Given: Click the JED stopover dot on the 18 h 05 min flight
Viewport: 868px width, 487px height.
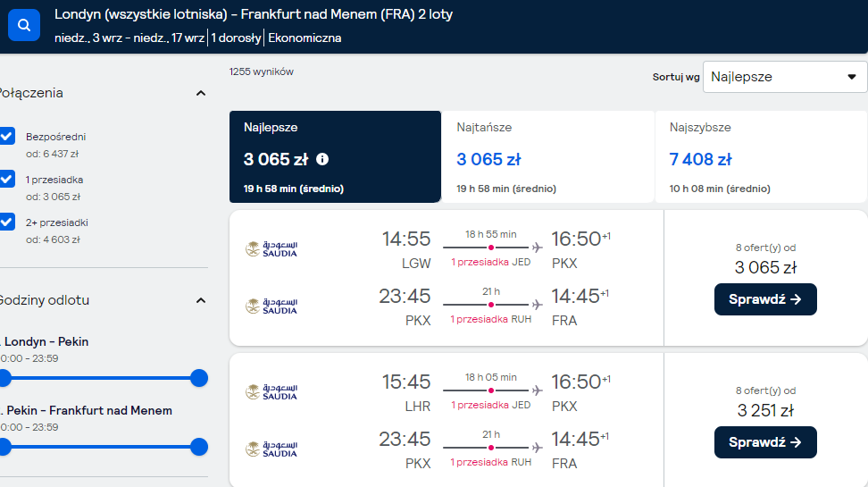Looking at the screenshot, I should [491, 390].
